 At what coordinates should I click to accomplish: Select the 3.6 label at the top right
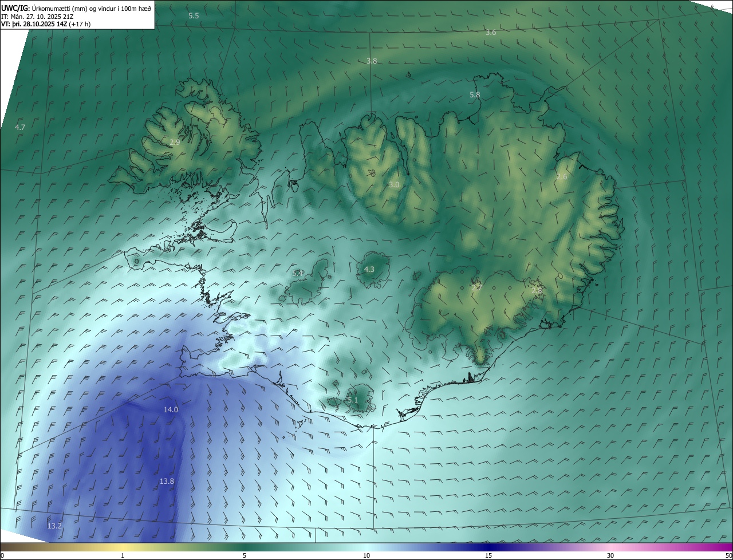coord(491,33)
